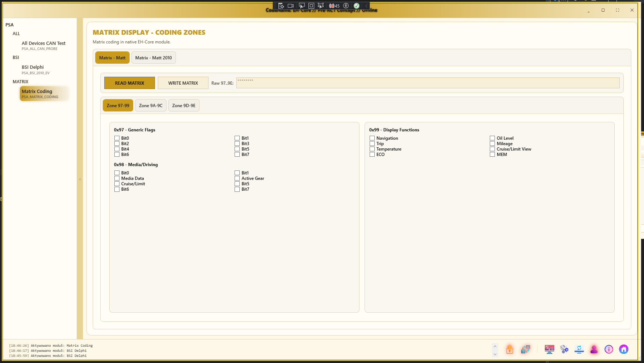
Task: Click the Go to Live Visual Tree debug icon
Action: pos(281,6)
